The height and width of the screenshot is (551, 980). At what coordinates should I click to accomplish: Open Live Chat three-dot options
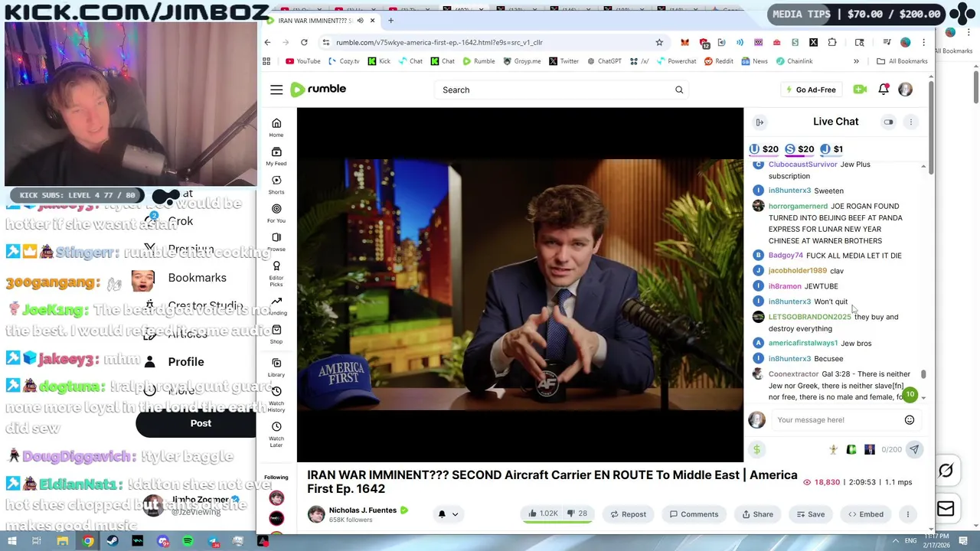tap(911, 122)
